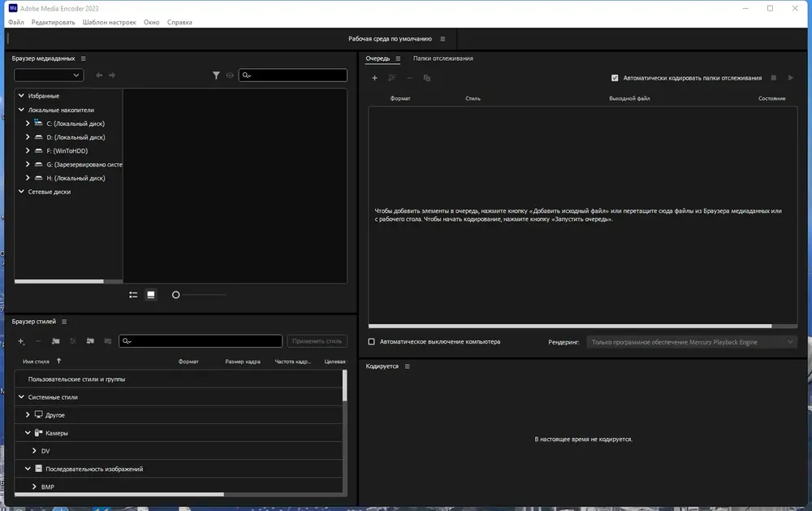This screenshot has height=511, width=812.
Task: Collapse the Камеры preset group
Action: [x=28, y=433]
